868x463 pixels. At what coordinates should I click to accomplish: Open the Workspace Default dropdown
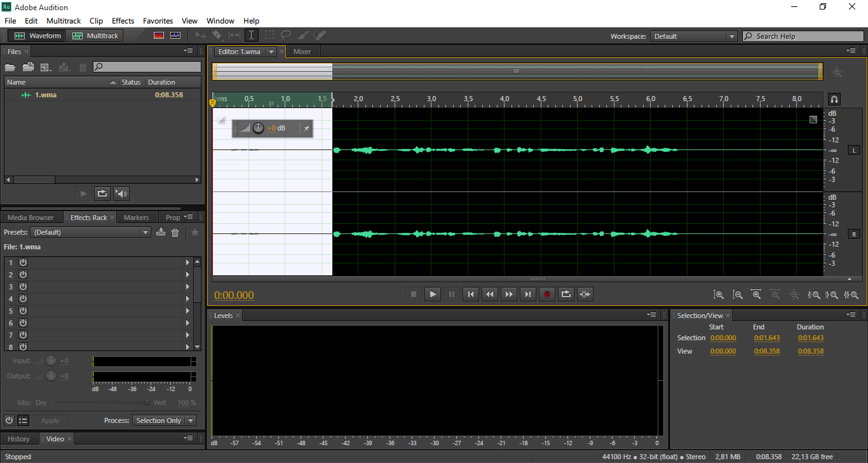[x=693, y=36]
